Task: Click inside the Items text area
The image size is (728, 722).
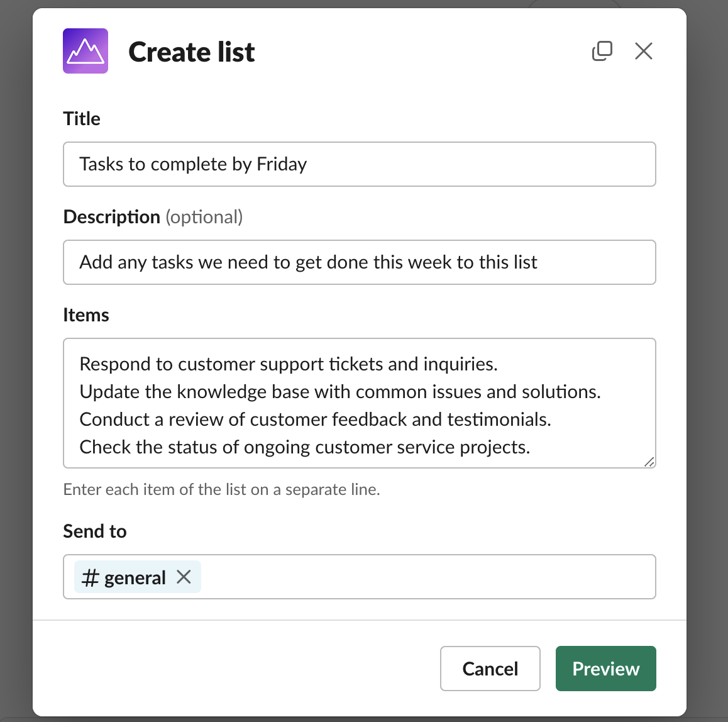Action: 358,403
